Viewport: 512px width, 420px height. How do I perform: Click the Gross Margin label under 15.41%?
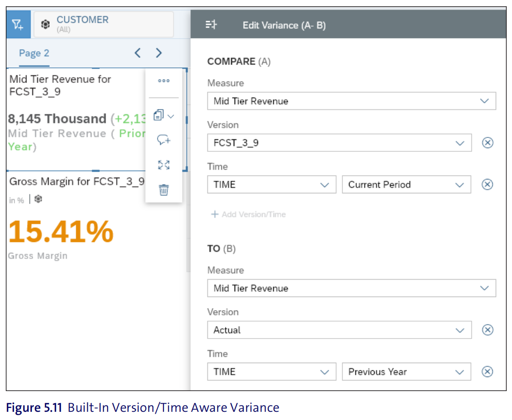click(x=38, y=256)
